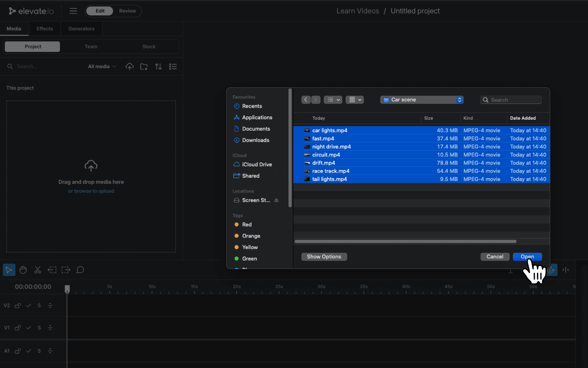
Task: Click the upload cloud icon in the drop zone
Action: [91, 166]
